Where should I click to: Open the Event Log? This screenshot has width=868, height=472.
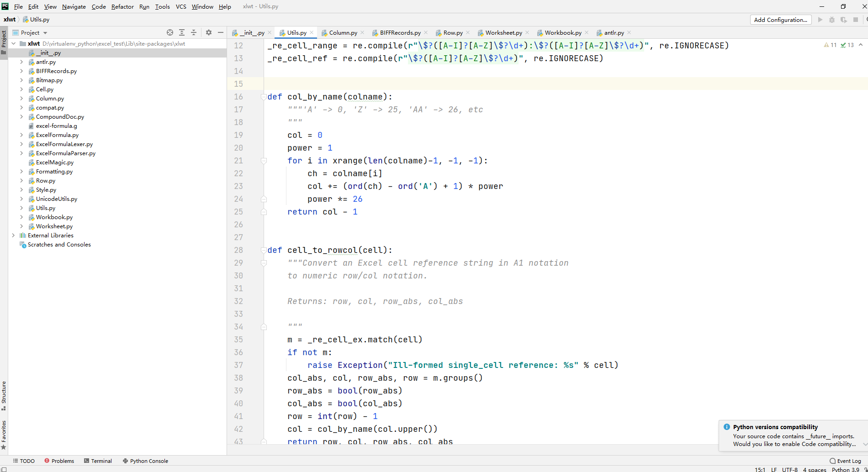pyautogui.click(x=845, y=461)
